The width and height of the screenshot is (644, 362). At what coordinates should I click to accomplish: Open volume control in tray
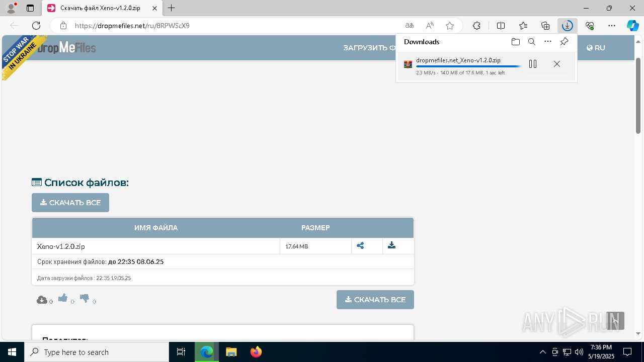click(x=579, y=352)
